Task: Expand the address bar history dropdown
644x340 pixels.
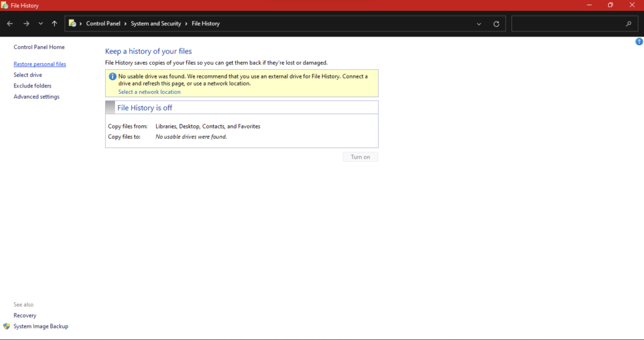Action: [x=479, y=24]
